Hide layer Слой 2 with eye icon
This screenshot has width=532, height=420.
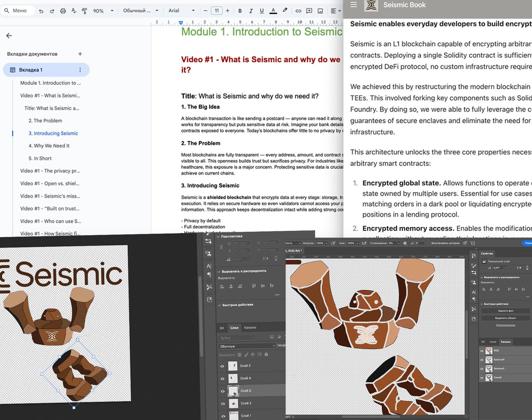point(223,404)
